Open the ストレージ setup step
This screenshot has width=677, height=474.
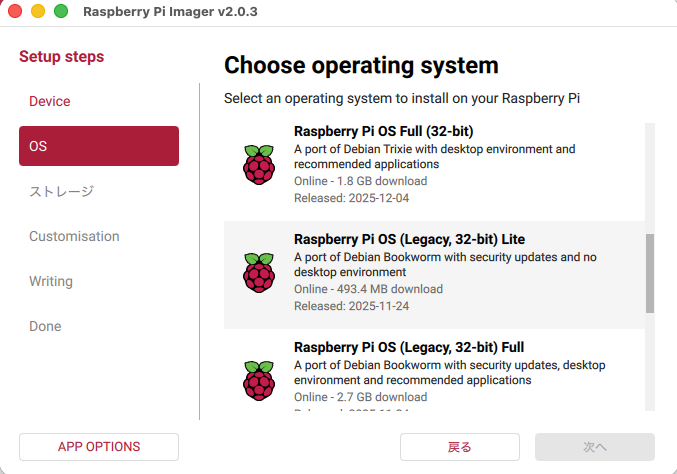61,191
